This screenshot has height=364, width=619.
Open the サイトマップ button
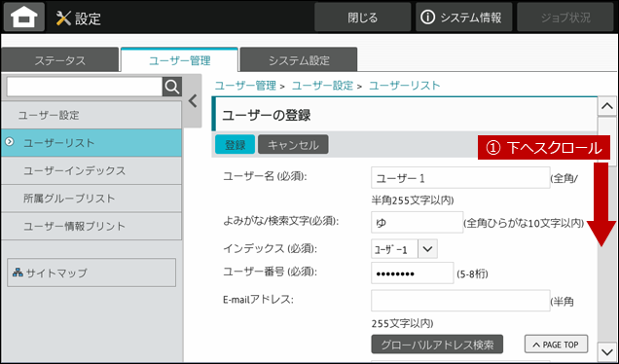click(x=91, y=273)
